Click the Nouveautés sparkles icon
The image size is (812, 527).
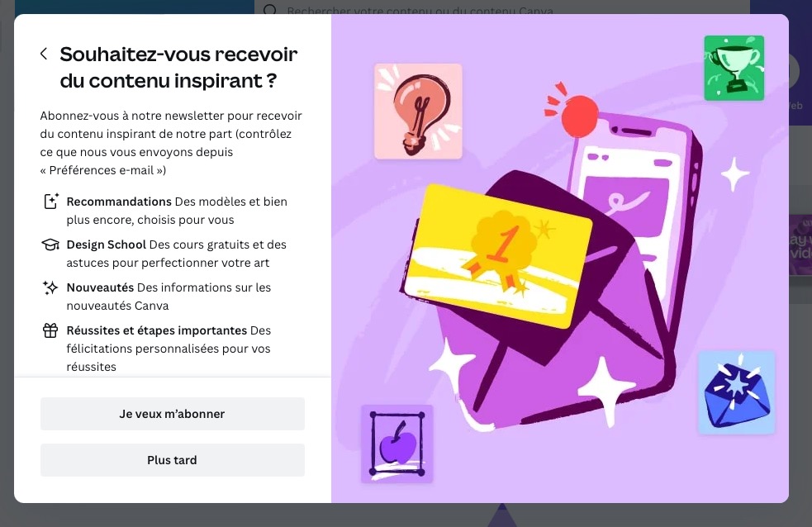(x=50, y=287)
